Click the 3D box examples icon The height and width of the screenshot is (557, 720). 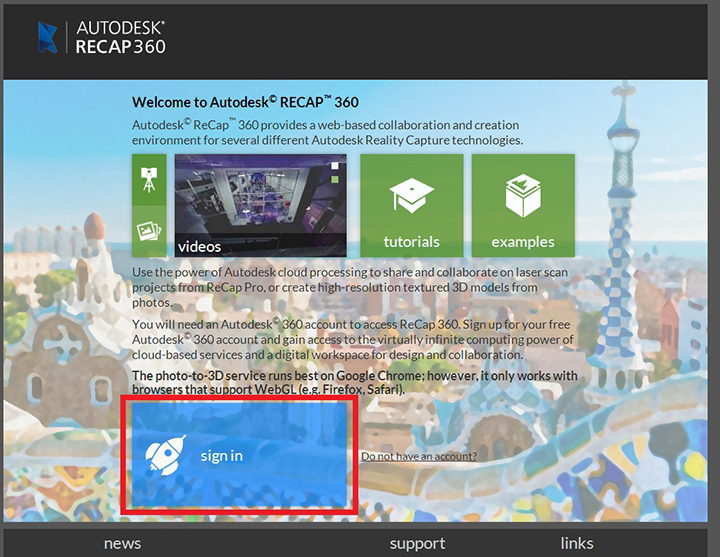(x=523, y=196)
